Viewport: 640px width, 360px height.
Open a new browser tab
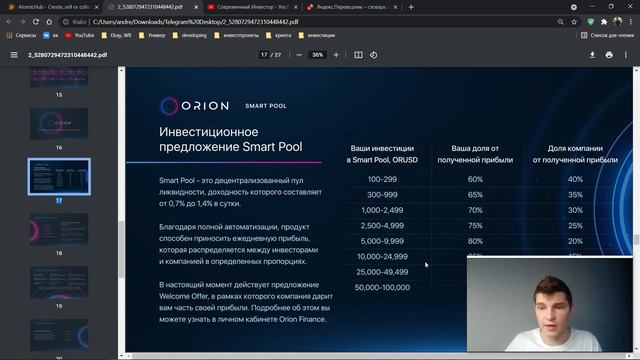(x=411, y=7)
